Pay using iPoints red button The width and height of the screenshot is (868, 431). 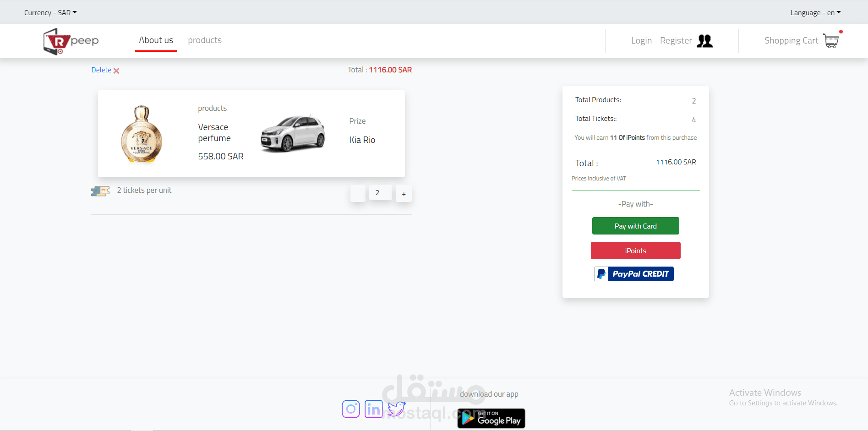click(x=636, y=251)
